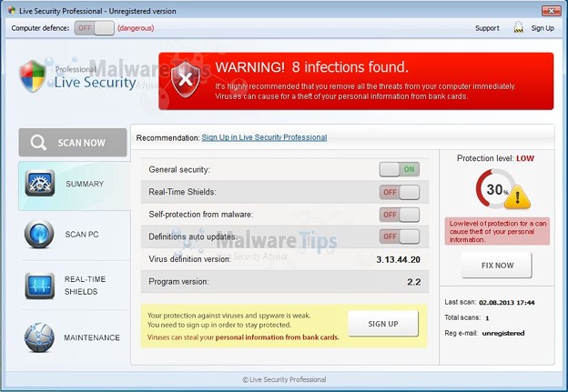Click the title bar application icon
This screenshot has width=568, height=392.
(12, 11)
